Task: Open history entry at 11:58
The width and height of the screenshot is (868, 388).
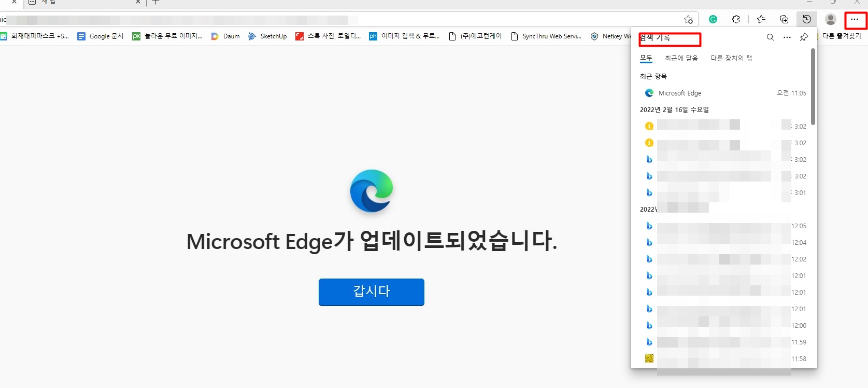Action: (x=723, y=359)
